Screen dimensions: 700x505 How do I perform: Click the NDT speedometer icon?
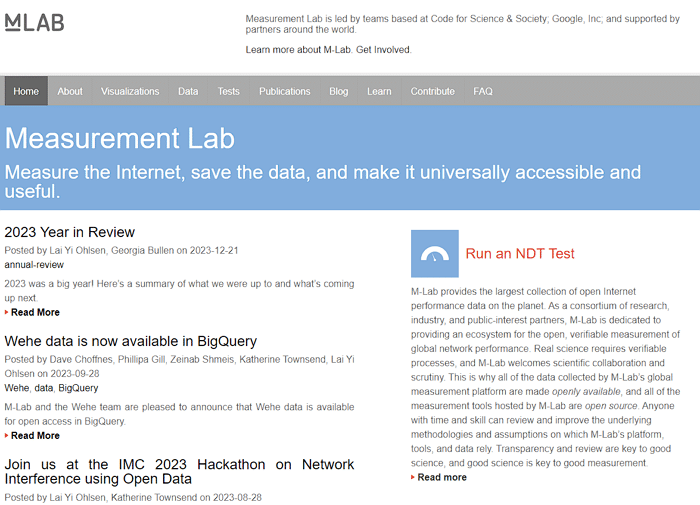click(x=434, y=254)
